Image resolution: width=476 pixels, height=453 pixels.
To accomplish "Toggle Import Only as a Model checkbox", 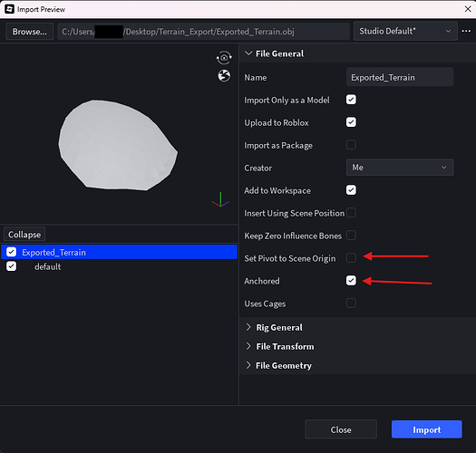I will [351, 100].
